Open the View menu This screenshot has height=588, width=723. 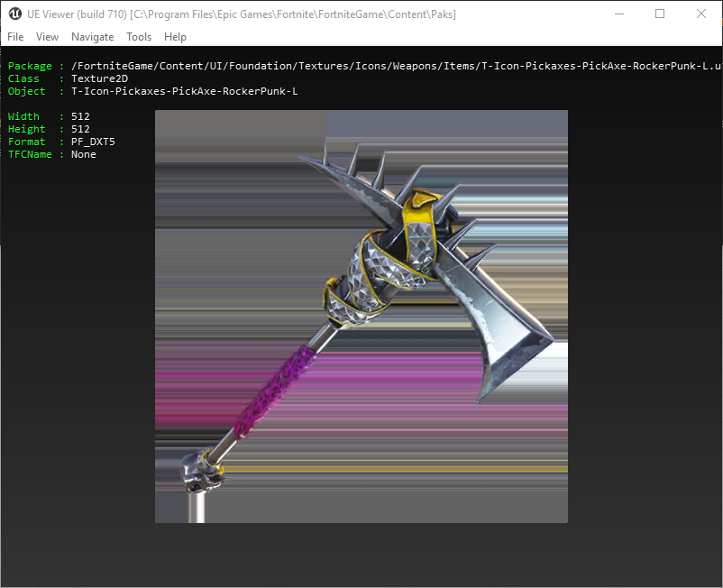coord(47,37)
